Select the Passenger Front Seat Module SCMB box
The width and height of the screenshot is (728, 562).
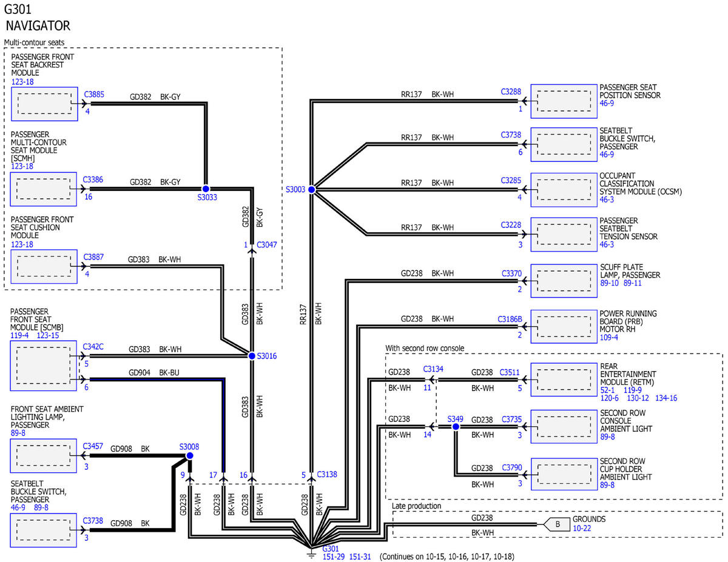coord(44,366)
